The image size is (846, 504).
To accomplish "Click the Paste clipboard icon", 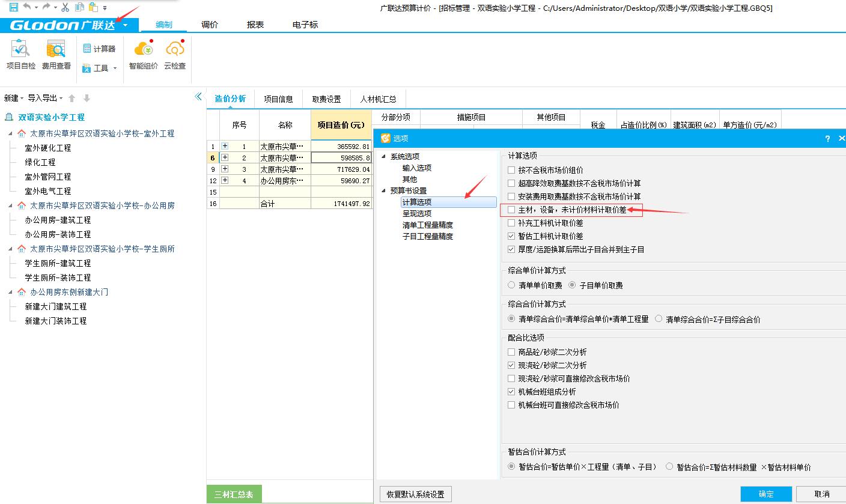I will 93,7.
